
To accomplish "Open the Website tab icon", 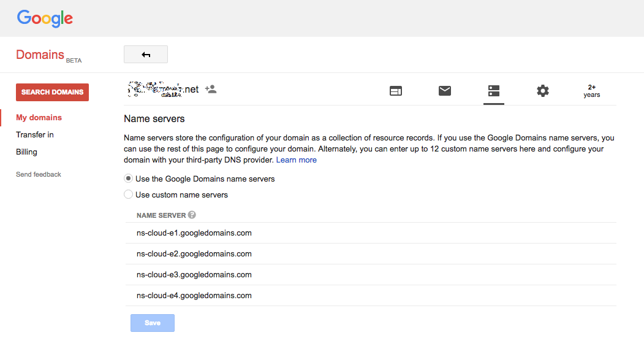I will (395, 91).
